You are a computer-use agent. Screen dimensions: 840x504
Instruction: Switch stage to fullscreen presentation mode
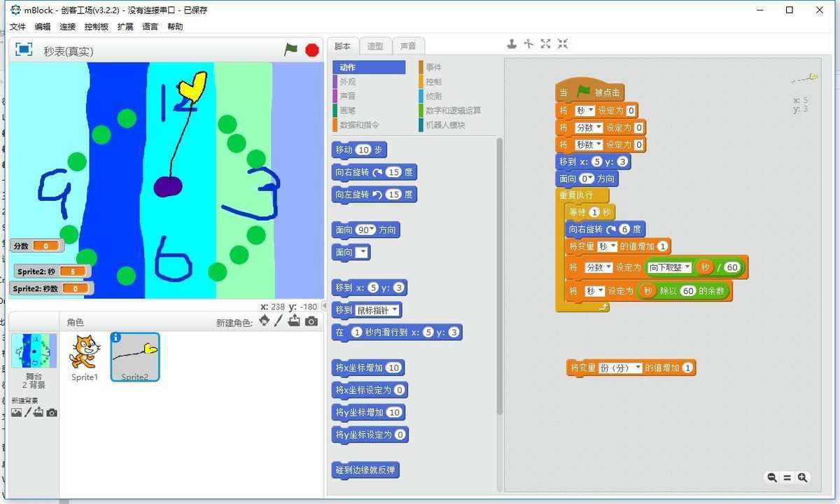(x=24, y=50)
